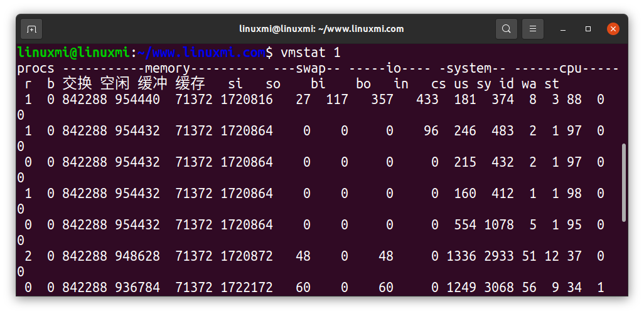The height and width of the screenshot is (314, 644).
Task: Open the terminal search
Action: (x=507, y=29)
